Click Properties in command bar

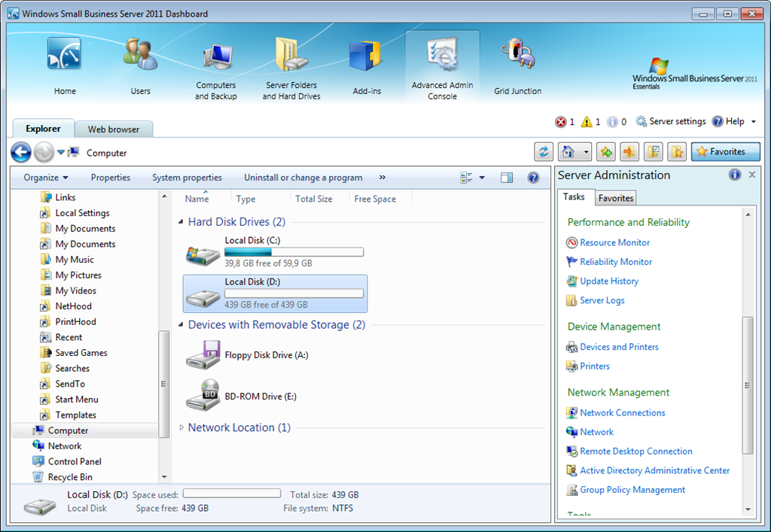tap(111, 178)
